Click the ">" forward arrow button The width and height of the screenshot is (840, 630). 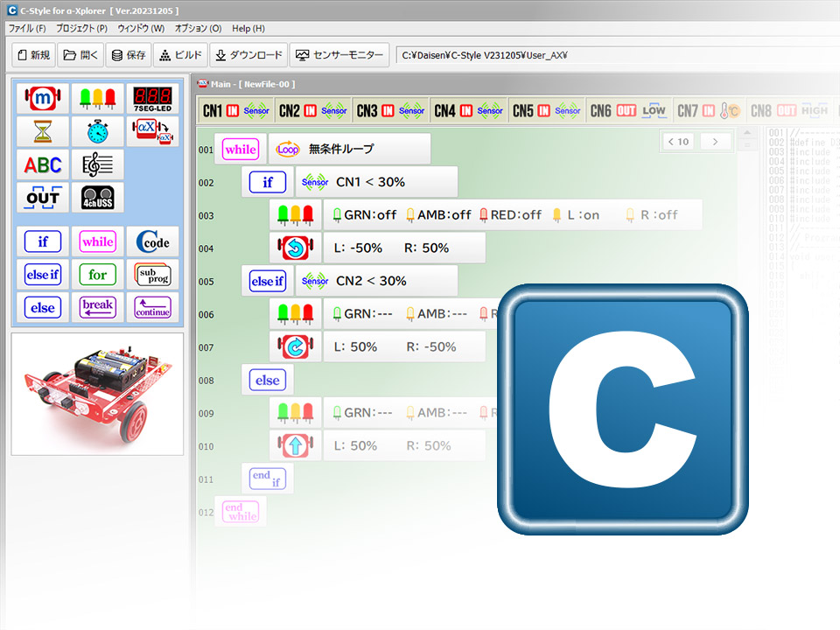pos(716,142)
